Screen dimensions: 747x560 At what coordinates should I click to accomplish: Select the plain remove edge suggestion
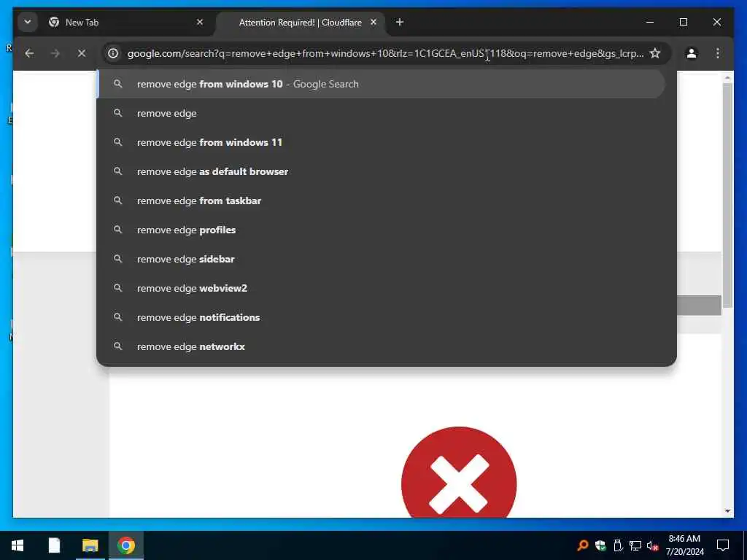point(381,113)
